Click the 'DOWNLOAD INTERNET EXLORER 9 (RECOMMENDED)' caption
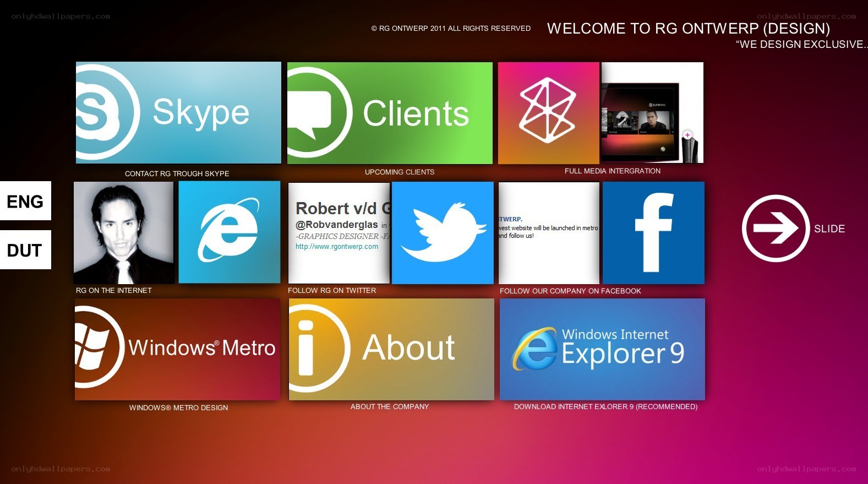The height and width of the screenshot is (484, 868). 605,406
